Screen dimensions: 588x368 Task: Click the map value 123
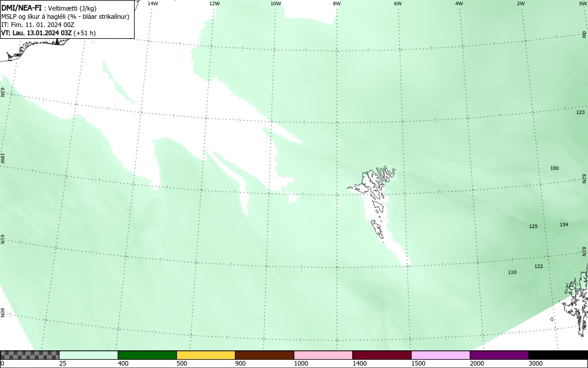click(x=580, y=112)
